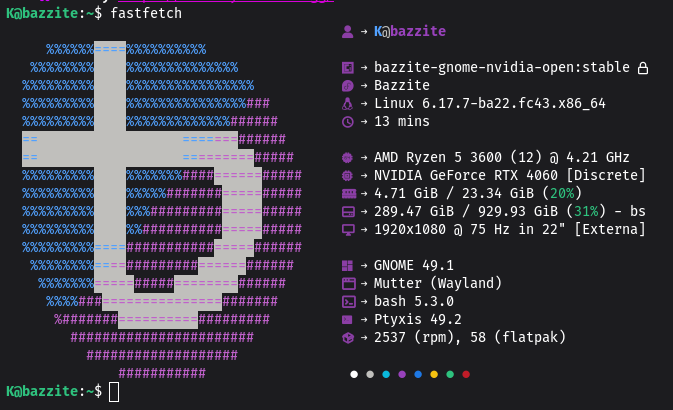
Task: Click the red color dot
Action: (466, 374)
